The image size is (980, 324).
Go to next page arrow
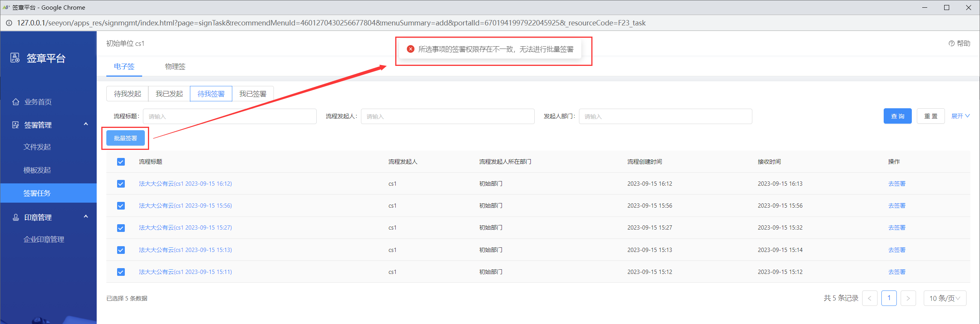pos(908,298)
